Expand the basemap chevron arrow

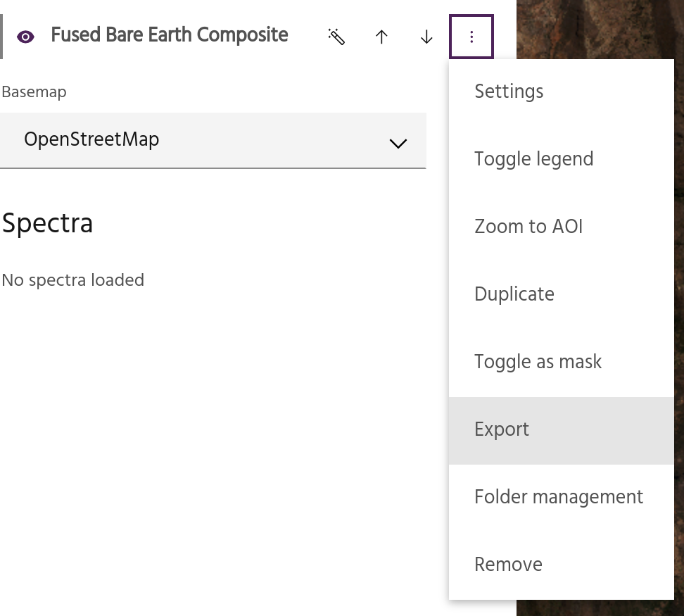398,143
